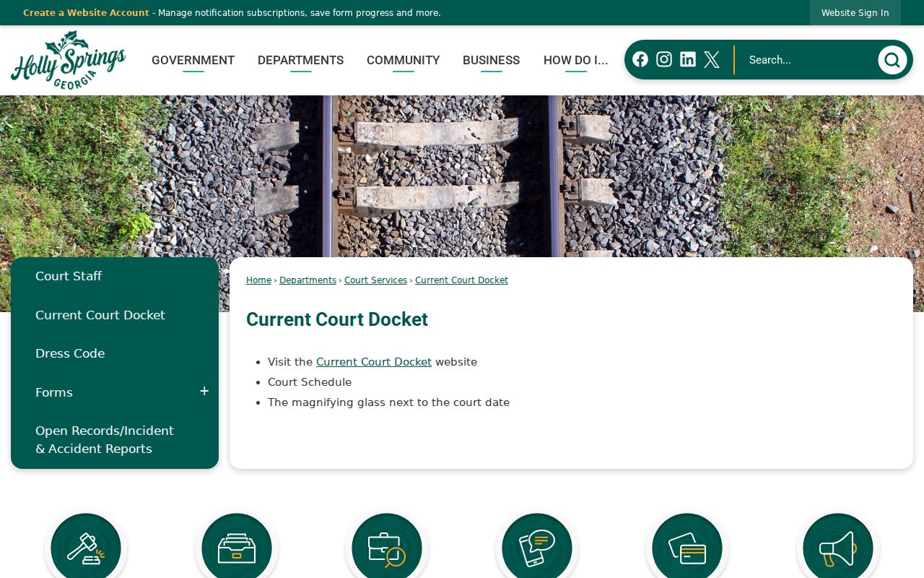Follow the Current Court Docket website link
The image size is (924, 578).
pyautogui.click(x=374, y=362)
